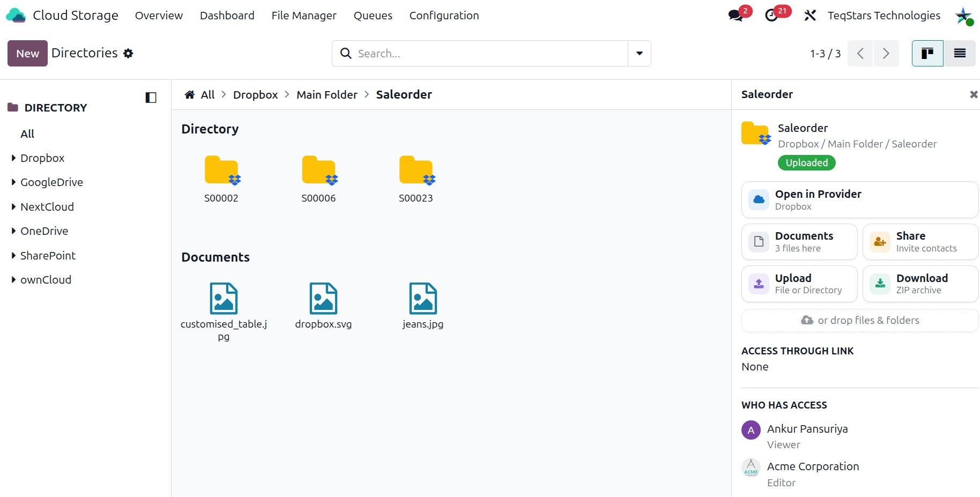Go to next page arrow

point(886,53)
